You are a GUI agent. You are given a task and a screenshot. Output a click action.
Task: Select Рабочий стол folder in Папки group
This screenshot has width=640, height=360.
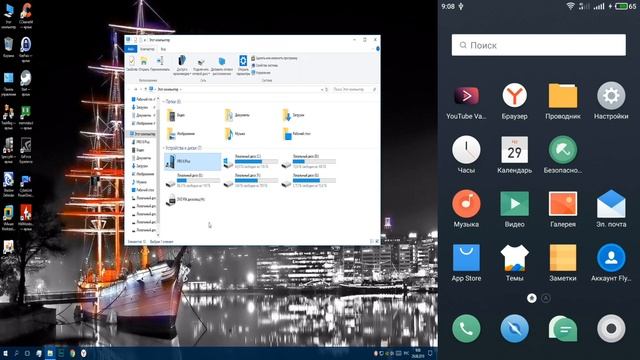(x=297, y=133)
